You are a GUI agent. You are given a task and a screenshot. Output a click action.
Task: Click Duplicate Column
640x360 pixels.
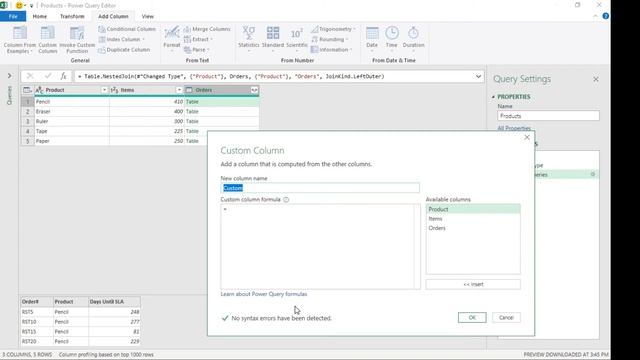pyautogui.click(x=124, y=50)
